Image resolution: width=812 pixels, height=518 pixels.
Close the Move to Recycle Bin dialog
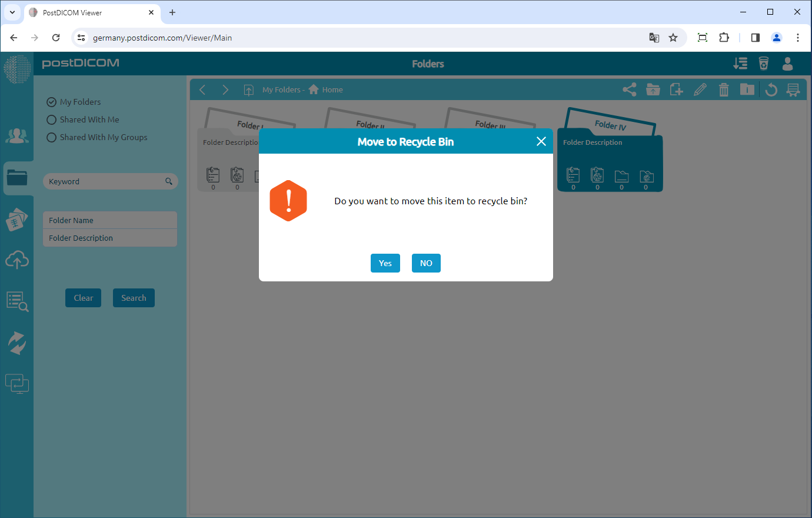(541, 141)
